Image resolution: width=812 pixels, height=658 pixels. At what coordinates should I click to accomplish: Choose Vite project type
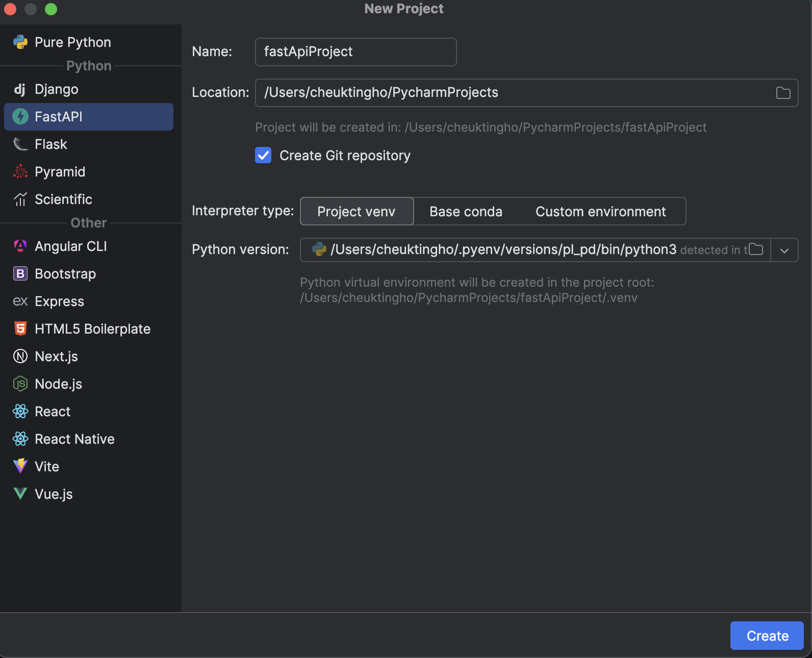click(89, 467)
